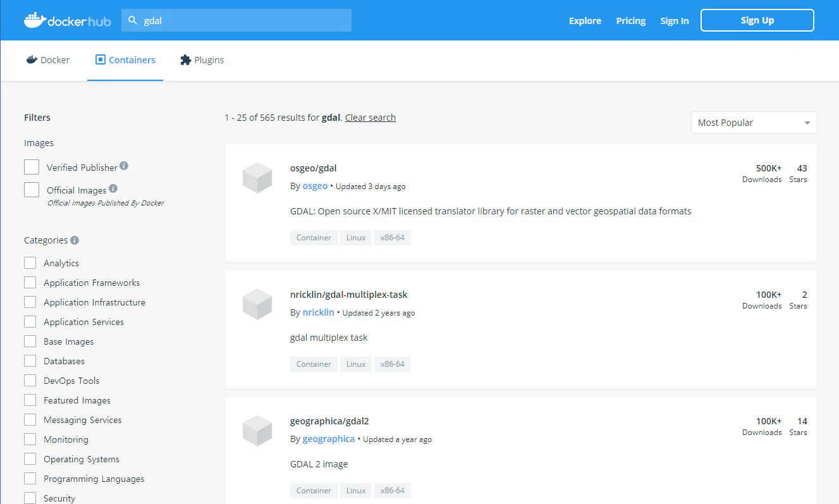839x504 pixels.
Task: Click the osgeo/gdal cube image icon
Action: [x=257, y=178]
